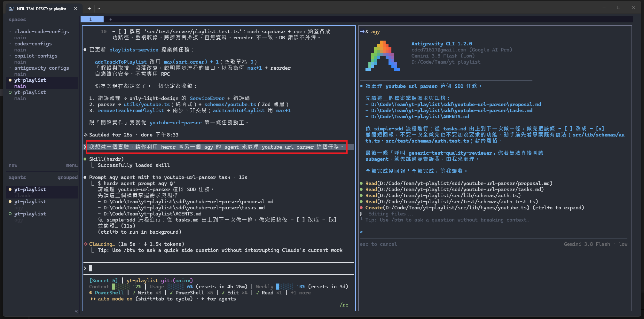Click the PowerShell icon on the window tab
Viewport: 644px width, 319px height.
(11, 9)
